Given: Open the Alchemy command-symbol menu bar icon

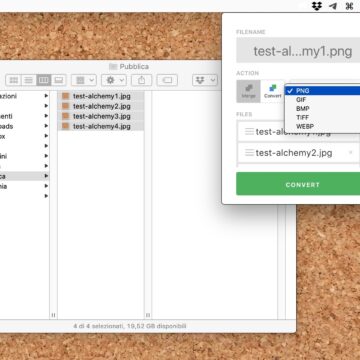Looking at the screenshot, I should pyautogui.click(x=349, y=6).
